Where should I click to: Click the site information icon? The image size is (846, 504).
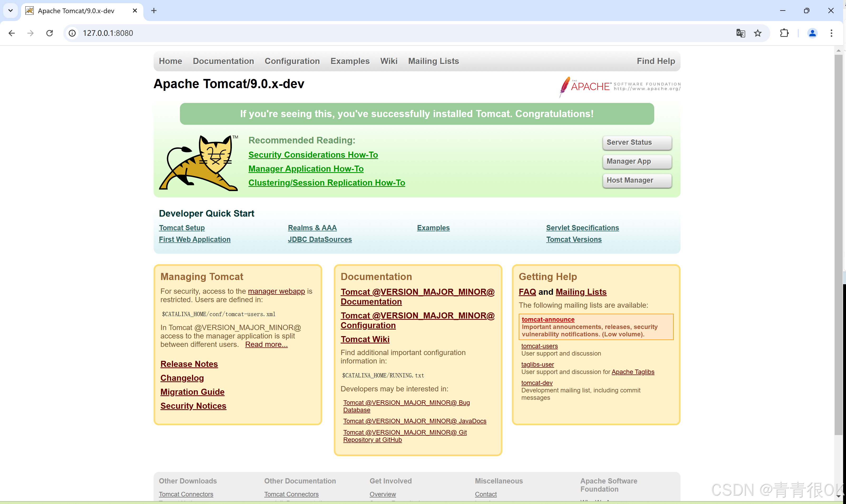[x=72, y=33]
